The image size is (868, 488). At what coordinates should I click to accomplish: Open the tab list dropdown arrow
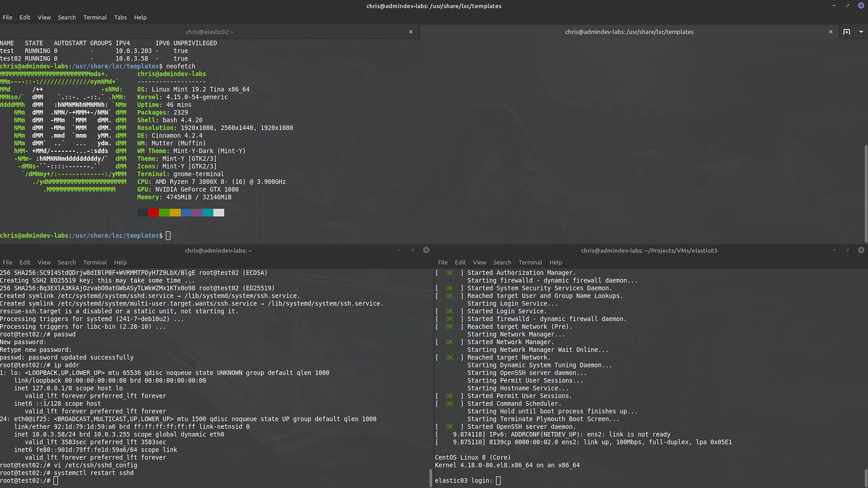[860, 32]
